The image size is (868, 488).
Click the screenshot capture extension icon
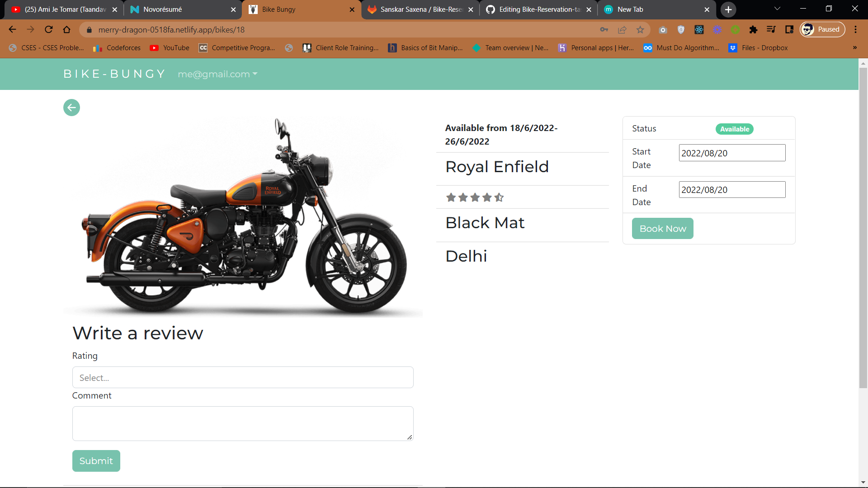coord(663,29)
